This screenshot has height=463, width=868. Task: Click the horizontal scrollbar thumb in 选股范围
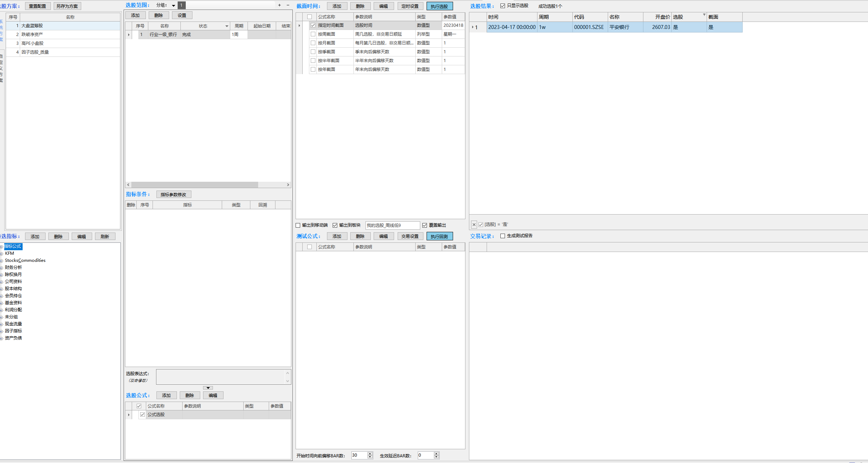point(195,185)
